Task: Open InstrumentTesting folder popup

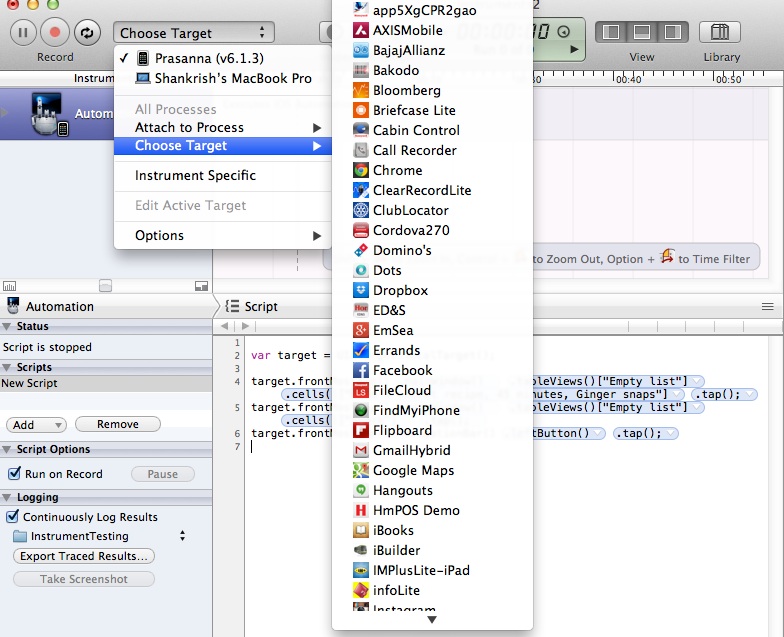Action: [99, 536]
